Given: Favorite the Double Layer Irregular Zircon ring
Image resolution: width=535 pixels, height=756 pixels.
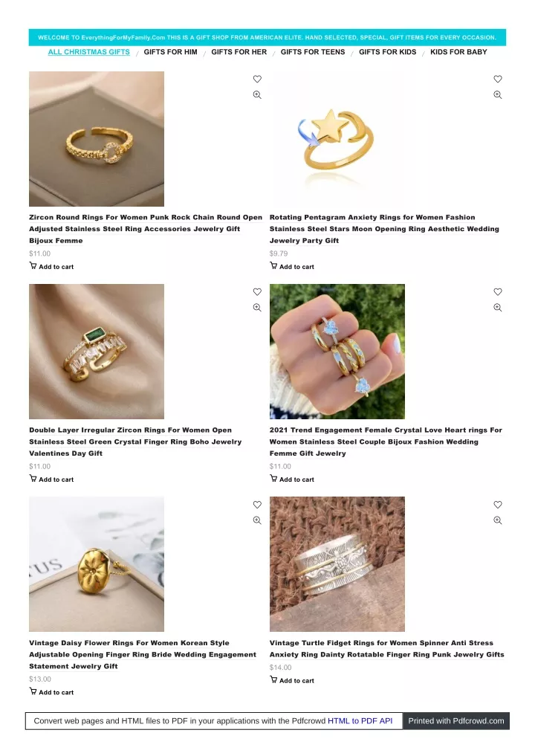Looking at the screenshot, I should click(257, 291).
